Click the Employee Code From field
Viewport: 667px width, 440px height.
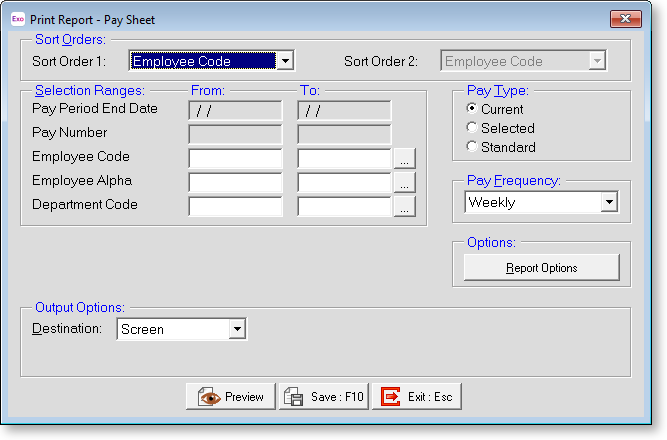pos(235,159)
